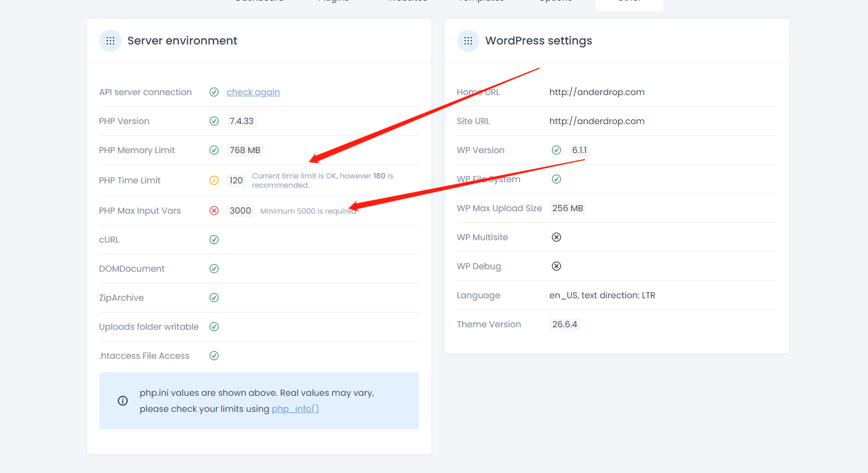868x473 pixels.
Task: Click the 'WP Max Upload Size' label
Action: (x=499, y=208)
